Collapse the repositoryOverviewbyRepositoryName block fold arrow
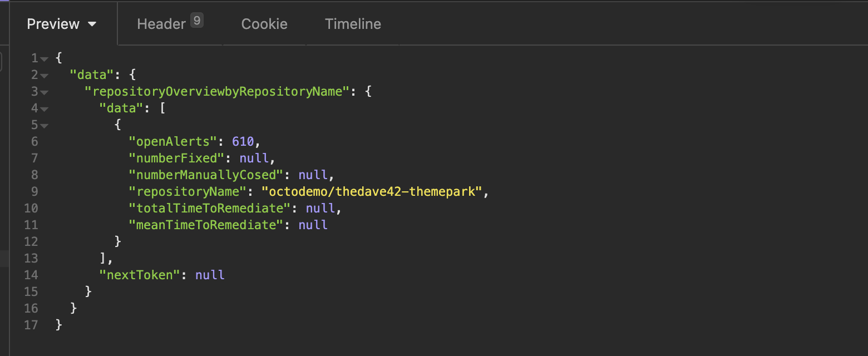Viewport: 868px width, 356px height. point(45,92)
